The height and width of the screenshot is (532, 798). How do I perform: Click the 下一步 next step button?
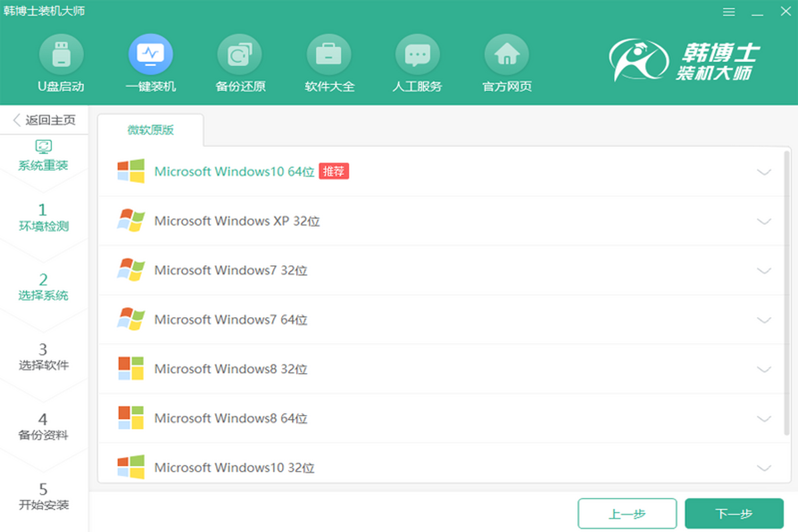733,514
